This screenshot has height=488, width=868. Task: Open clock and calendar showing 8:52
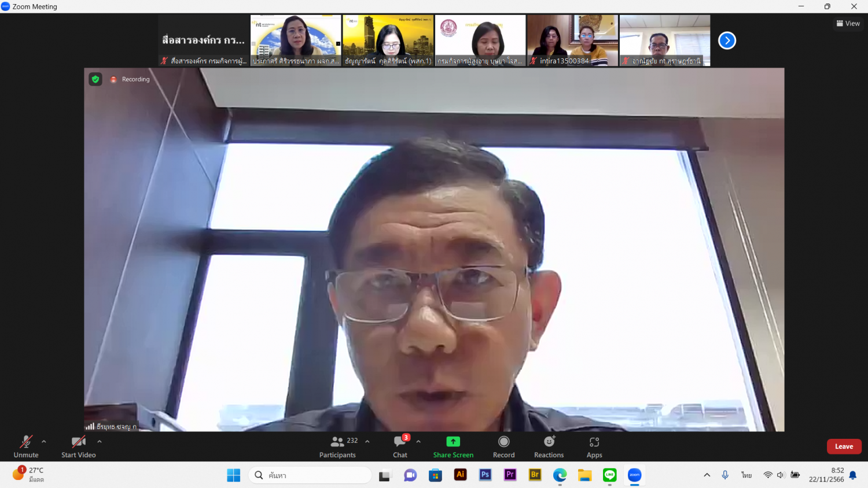pyautogui.click(x=826, y=475)
